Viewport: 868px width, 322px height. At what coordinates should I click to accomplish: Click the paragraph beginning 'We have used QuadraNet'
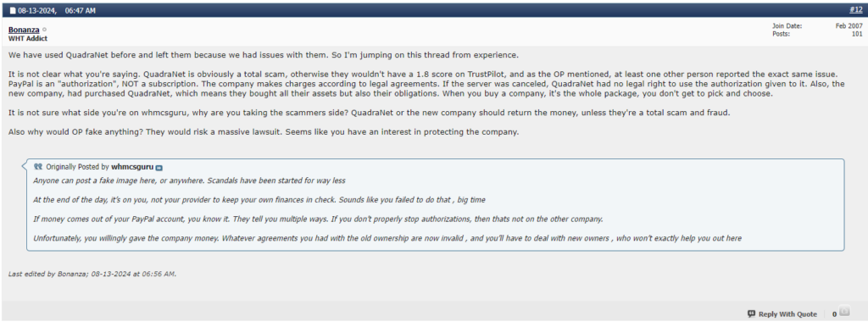tap(264, 55)
